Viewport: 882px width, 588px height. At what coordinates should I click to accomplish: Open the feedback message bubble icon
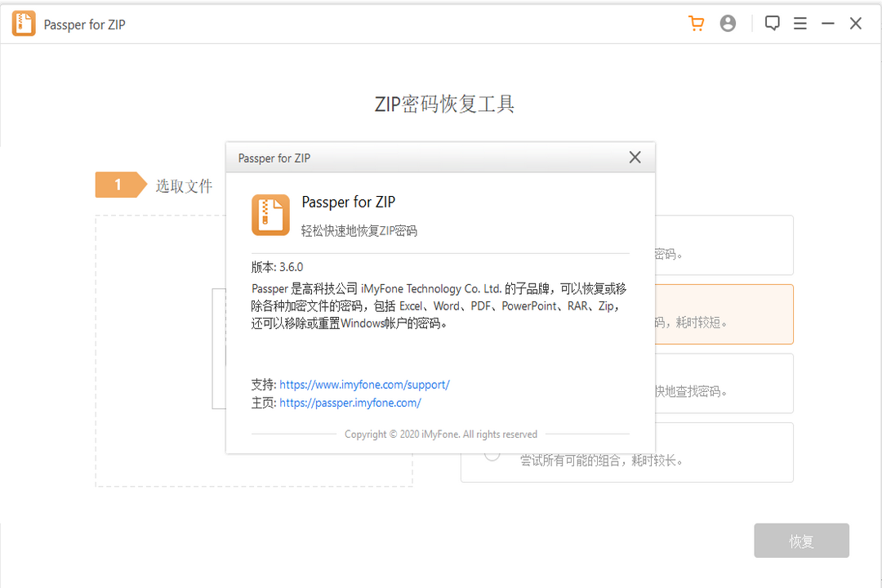click(772, 23)
